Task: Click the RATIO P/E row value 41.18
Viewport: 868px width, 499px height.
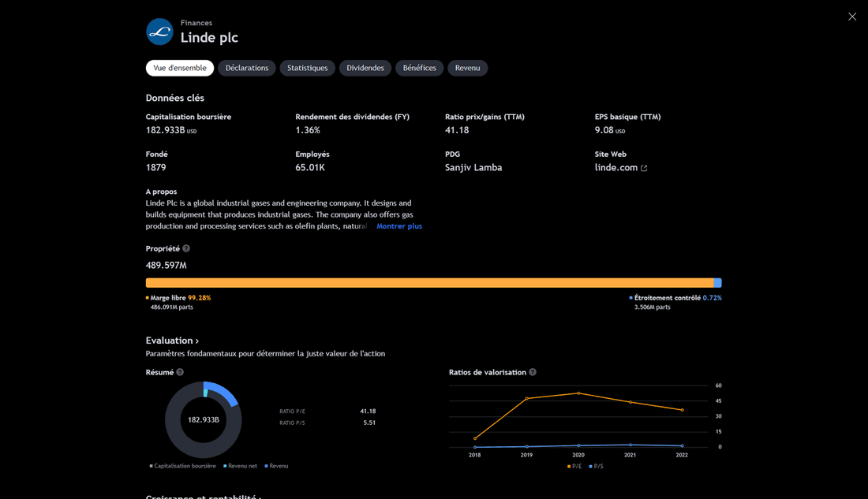Action: tap(368, 411)
